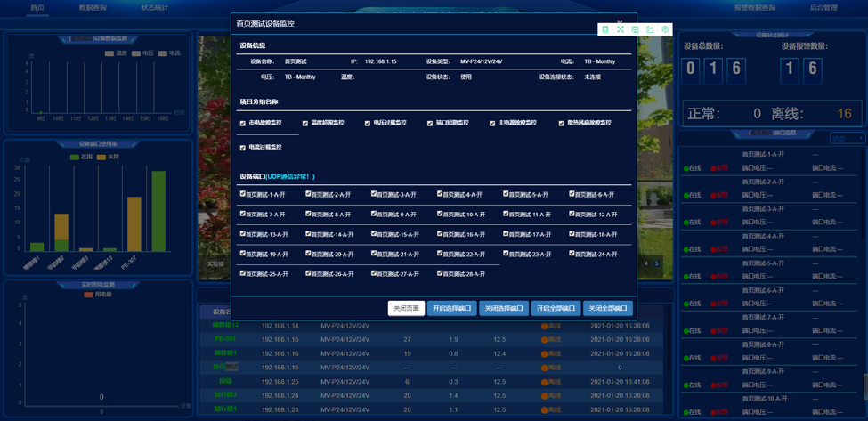Click red alarm dot for 首页测试-2-A-开
Image resolution: width=868 pixels, height=421 pixels.
pyautogui.click(x=713, y=195)
